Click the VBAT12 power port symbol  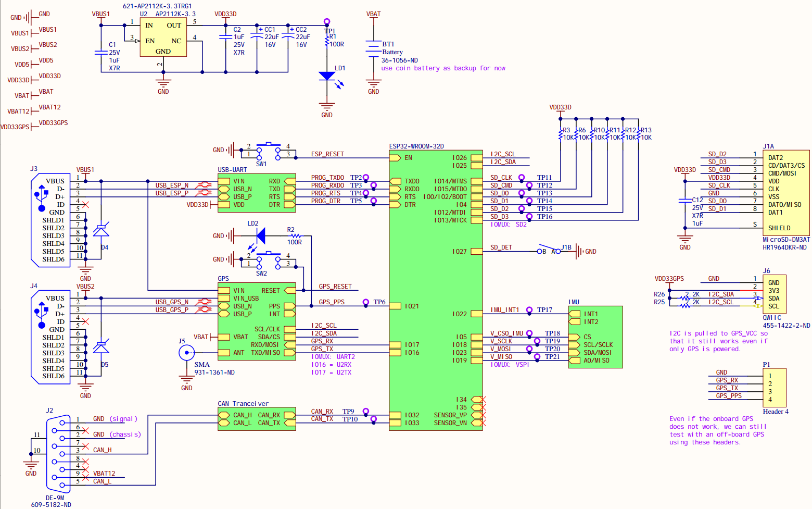(x=34, y=110)
